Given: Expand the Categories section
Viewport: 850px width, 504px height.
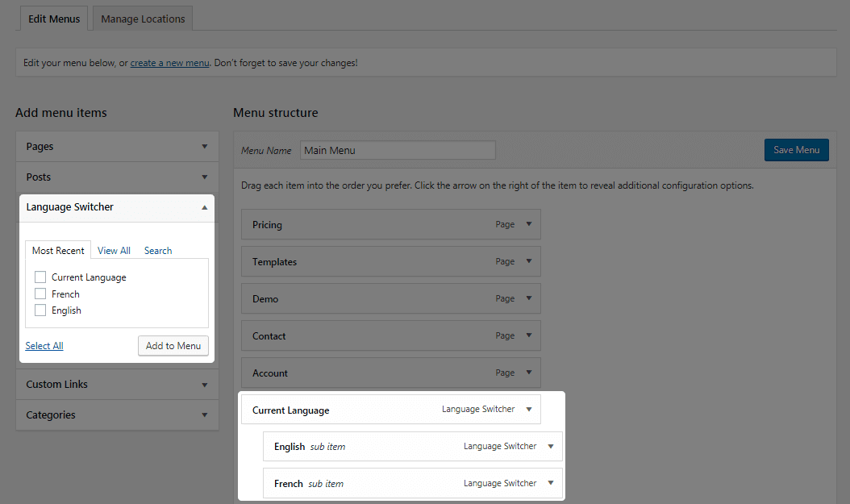Looking at the screenshot, I should coord(205,415).
